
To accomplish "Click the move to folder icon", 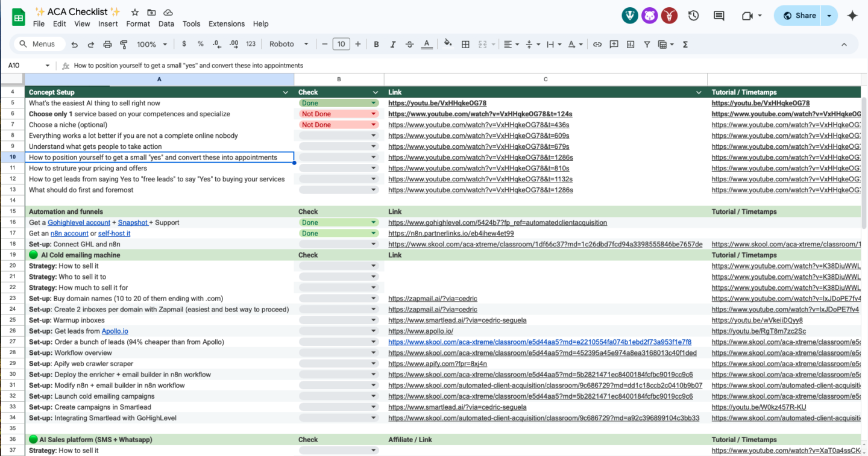I will point(151,12).
